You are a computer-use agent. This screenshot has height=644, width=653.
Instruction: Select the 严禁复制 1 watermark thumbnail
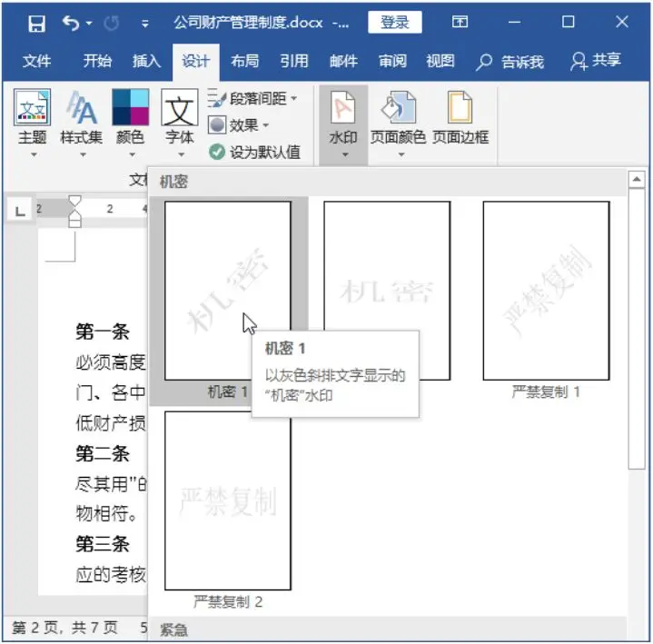pos(547,291)
